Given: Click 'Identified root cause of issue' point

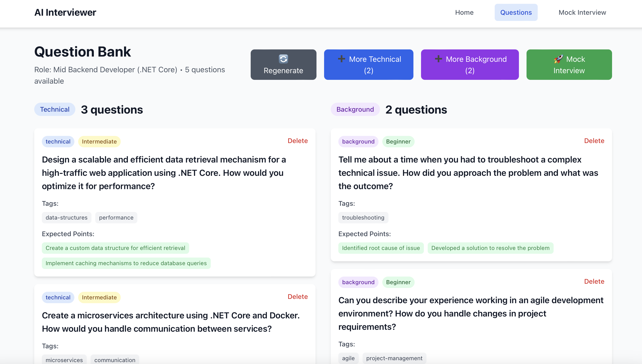Looking at the screenshot, I should [x=381, y=248].
